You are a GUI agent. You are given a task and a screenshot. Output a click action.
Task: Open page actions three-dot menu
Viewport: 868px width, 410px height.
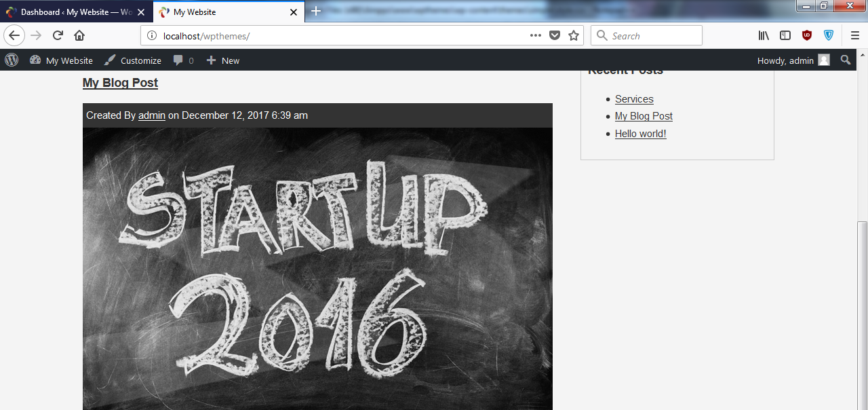tap(536, 35)
